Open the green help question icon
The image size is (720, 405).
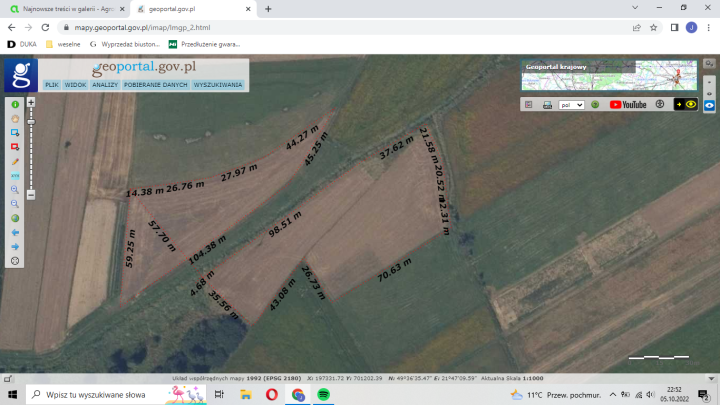tap(594, 104)
